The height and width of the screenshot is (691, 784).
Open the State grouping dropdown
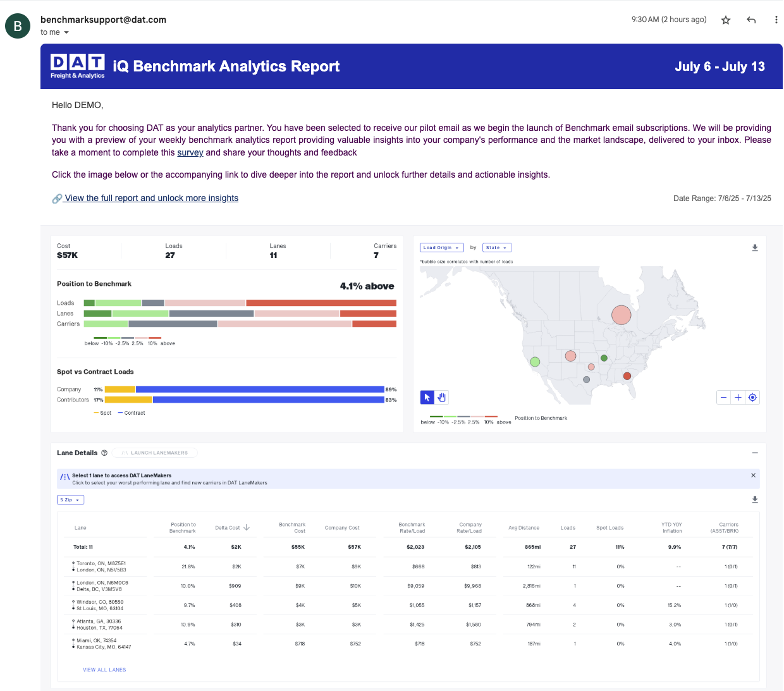(496, 248)
